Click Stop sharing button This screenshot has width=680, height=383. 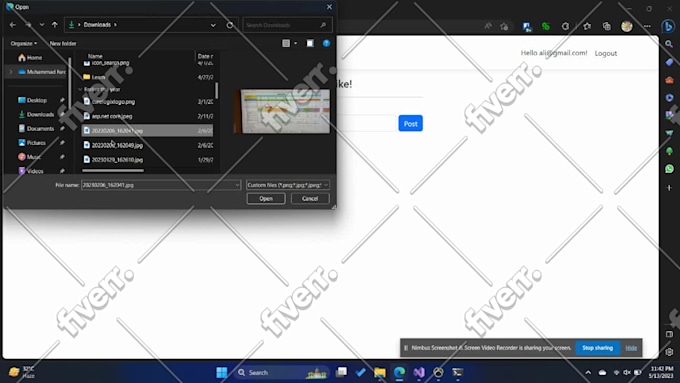[597, 348]
